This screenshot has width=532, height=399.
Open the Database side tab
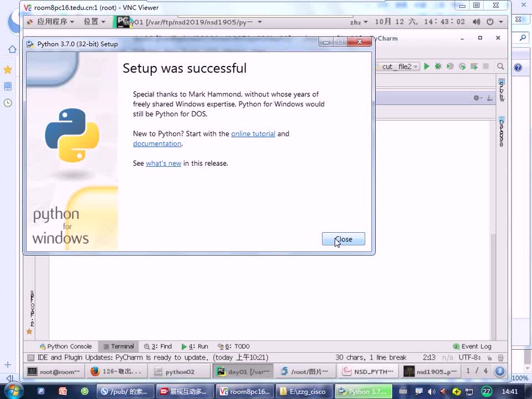502,132
